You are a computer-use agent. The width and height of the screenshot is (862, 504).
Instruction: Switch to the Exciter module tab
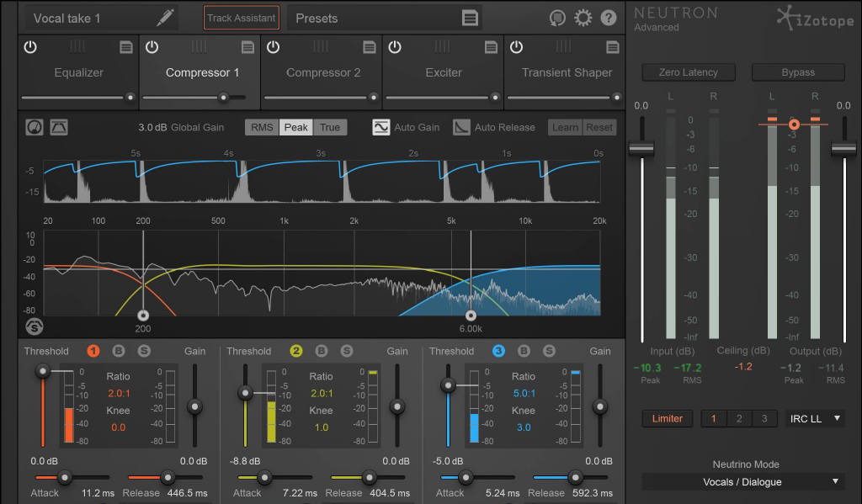point(444,72)
